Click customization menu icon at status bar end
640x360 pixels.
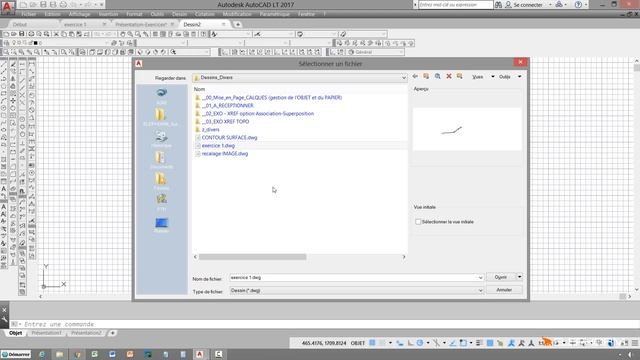coord(635,343)
